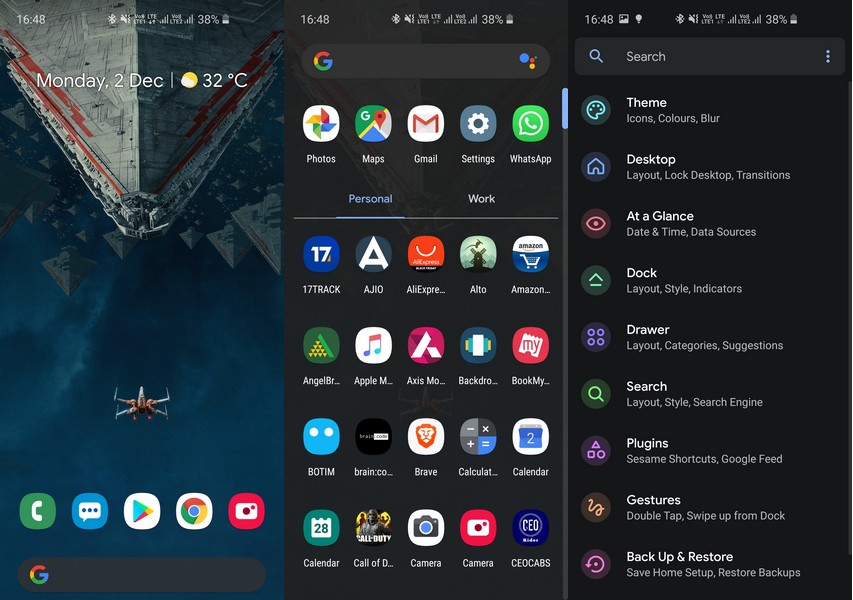Open Desktop layout settings
Screen dimensions: 853x600
(x=710, y=166)
